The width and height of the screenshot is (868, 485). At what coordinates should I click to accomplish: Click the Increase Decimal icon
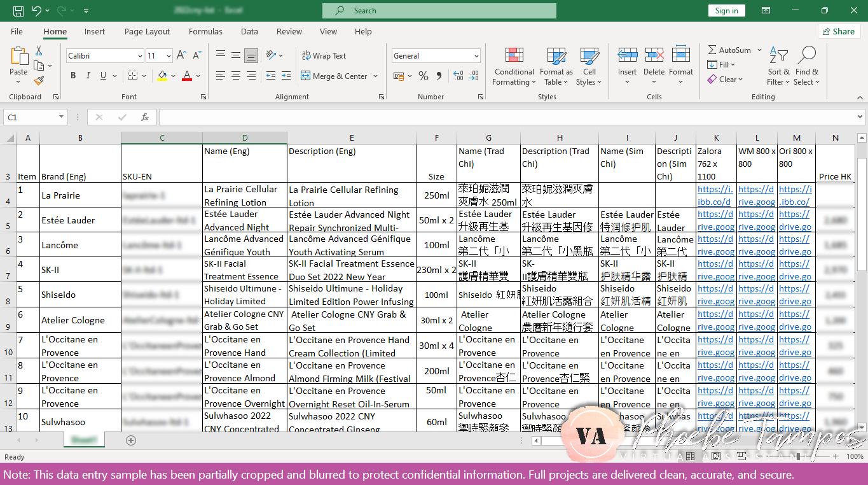coord(458,76)
